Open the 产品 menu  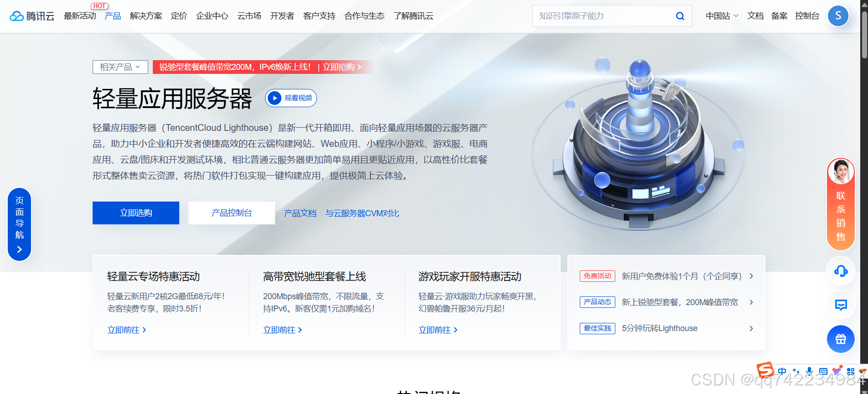point(113,16)
